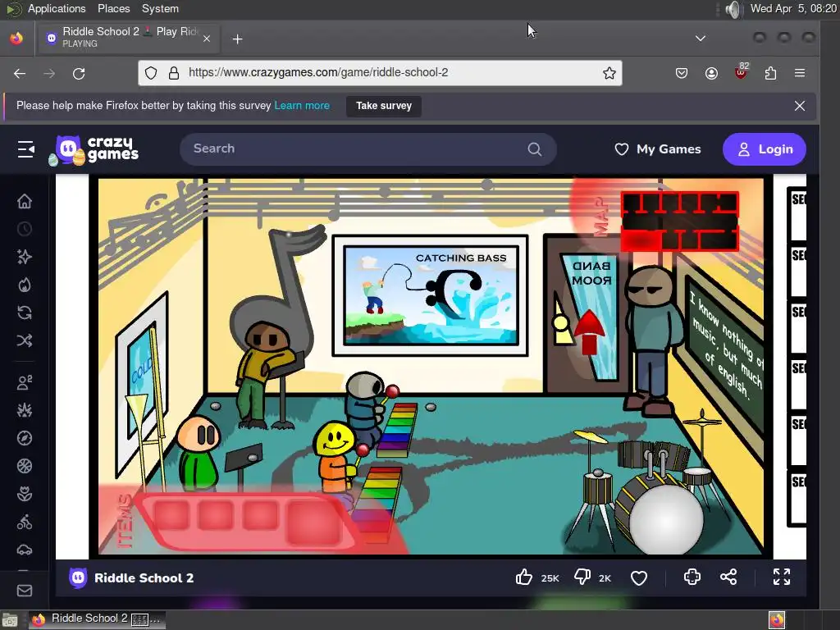Click the URL address bar

point(380,73)
